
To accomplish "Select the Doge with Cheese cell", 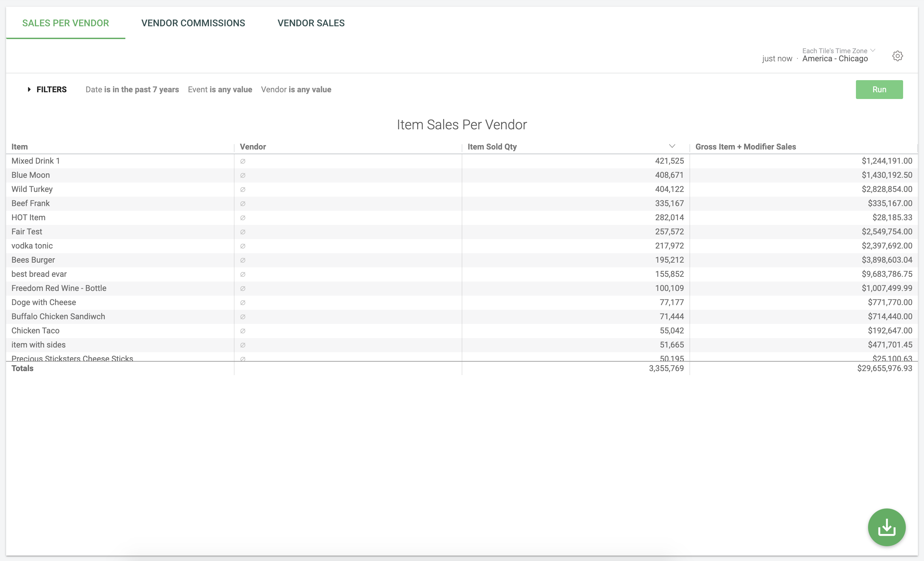I will [x=120, y=302].
